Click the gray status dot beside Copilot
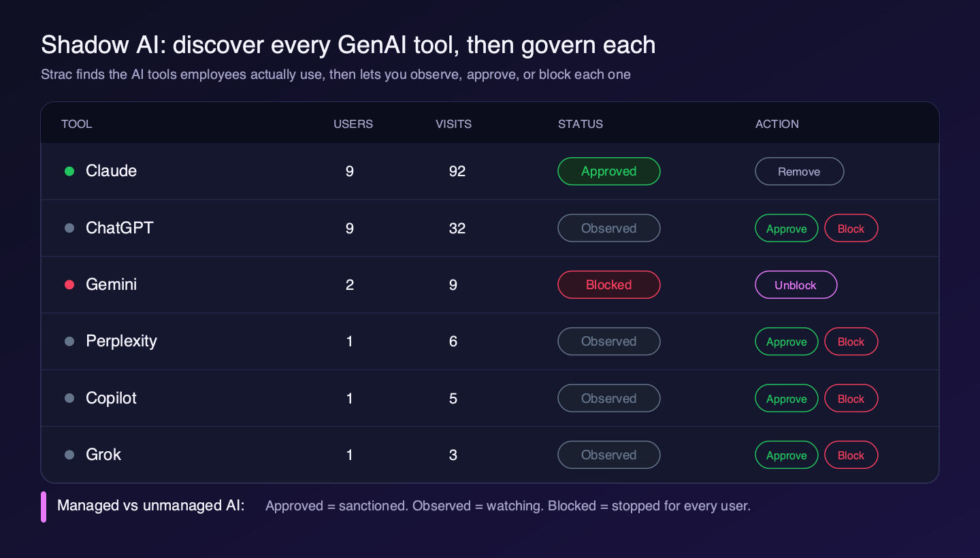This screenshot has height=558, width=980. (x=69, y=398)
